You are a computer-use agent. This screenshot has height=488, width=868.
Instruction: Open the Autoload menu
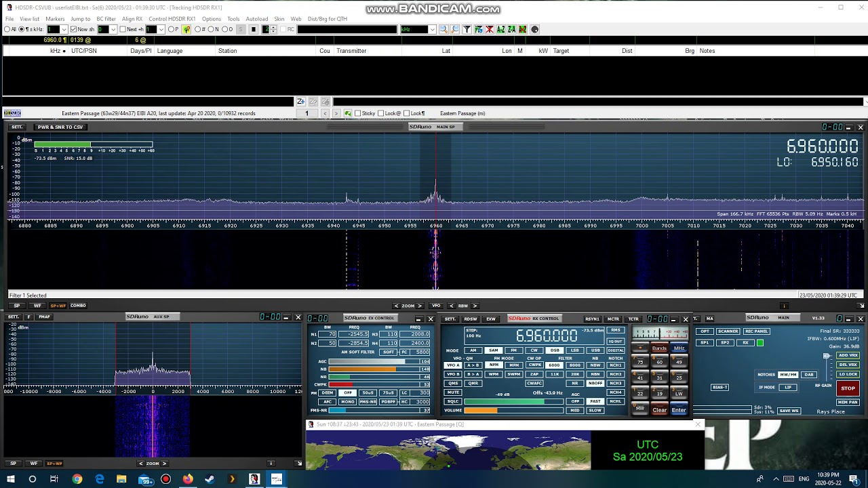[x=257, y=19]
